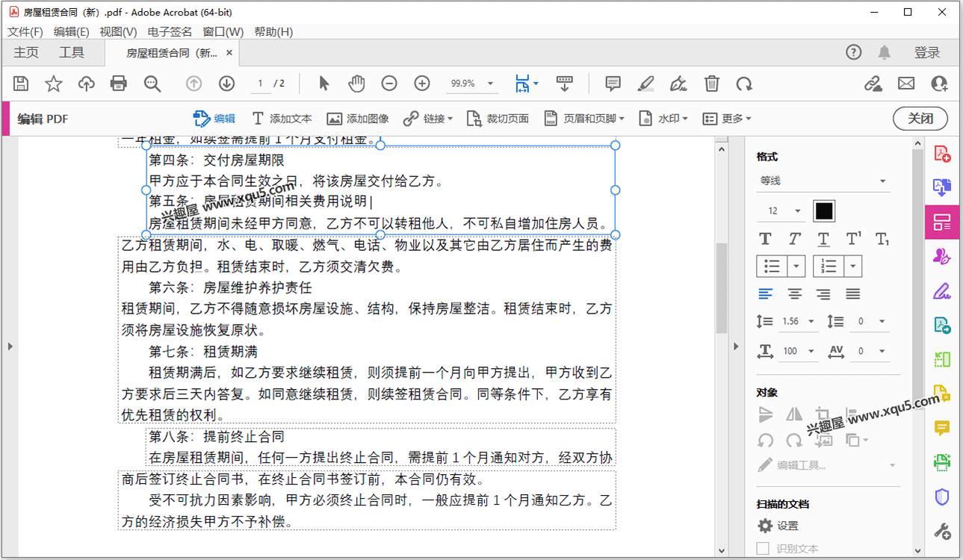Open the 电子签名 menu

pyautogui.click(x=170, y=31)
